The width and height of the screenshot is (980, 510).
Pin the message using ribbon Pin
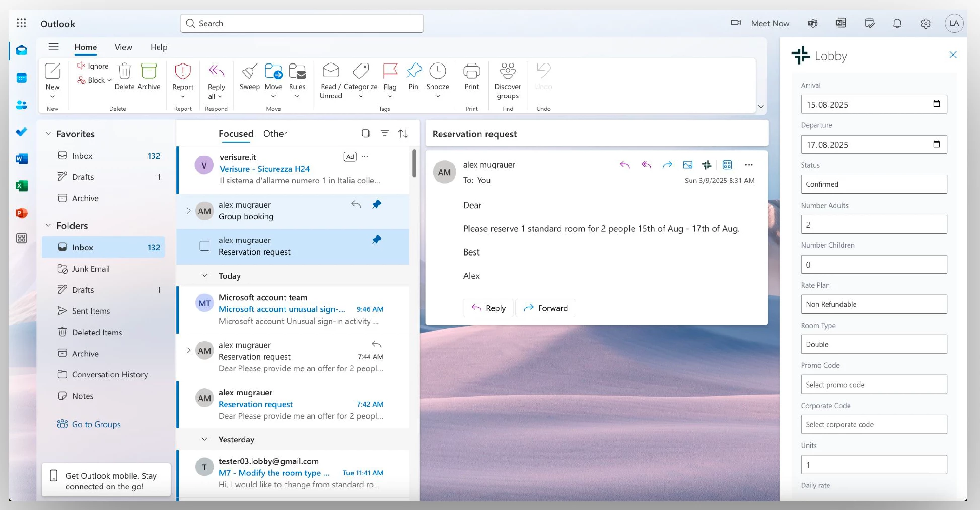pos(413,77)
